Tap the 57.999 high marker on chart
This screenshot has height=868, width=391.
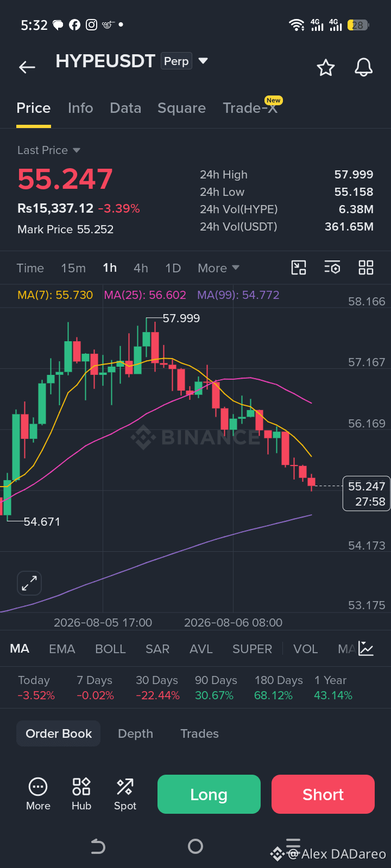(x=181, y=318)
